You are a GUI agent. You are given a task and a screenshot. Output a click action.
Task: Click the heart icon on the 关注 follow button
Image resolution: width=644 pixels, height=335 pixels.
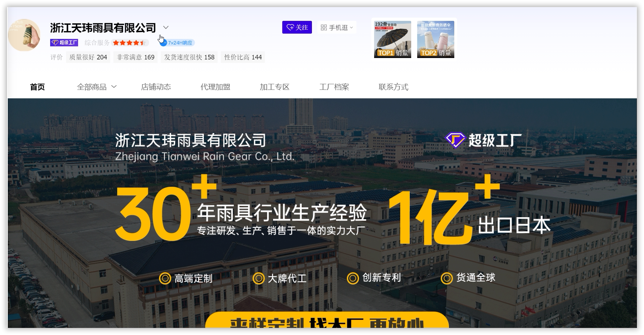(291, 27)
